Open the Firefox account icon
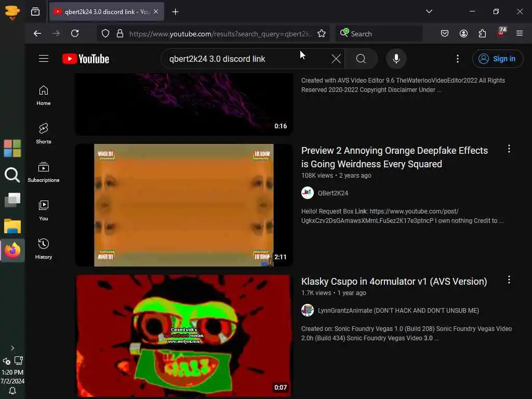This screenshot has width=532, height=399. [463, 34]
